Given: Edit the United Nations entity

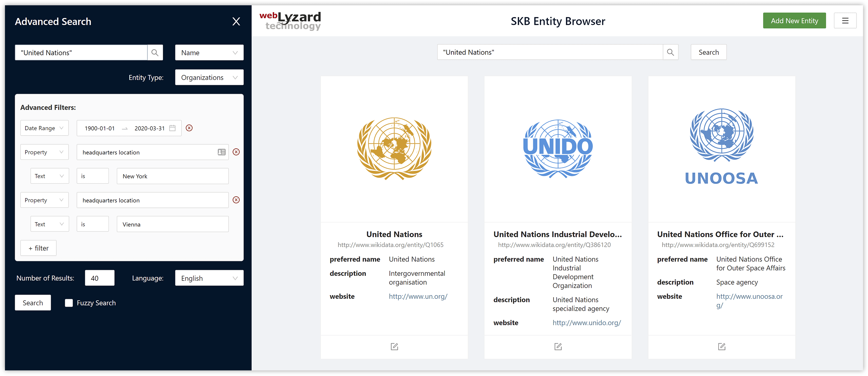Looking at the screenshot, I should [x=394, y=346].
